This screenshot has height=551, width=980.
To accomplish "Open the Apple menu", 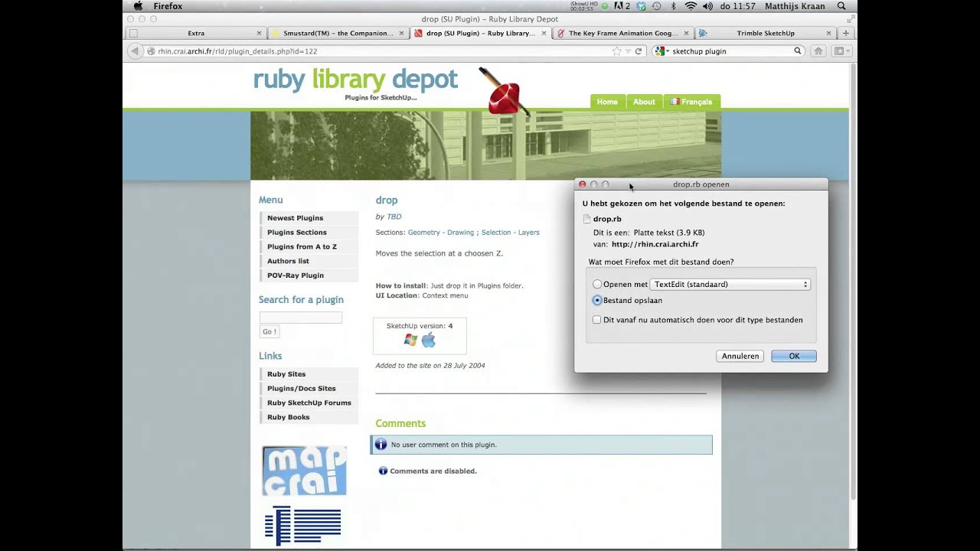I will (x=138, y=6).
